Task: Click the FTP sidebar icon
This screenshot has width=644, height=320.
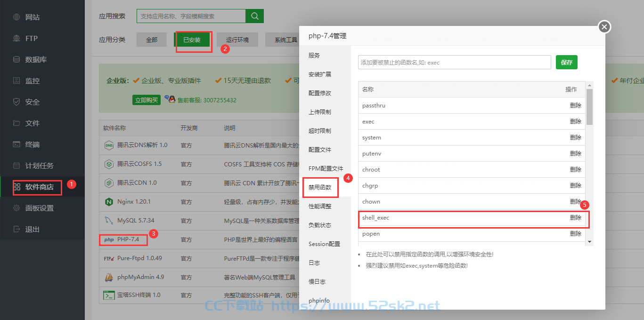Action: click(x=16, y=39)
